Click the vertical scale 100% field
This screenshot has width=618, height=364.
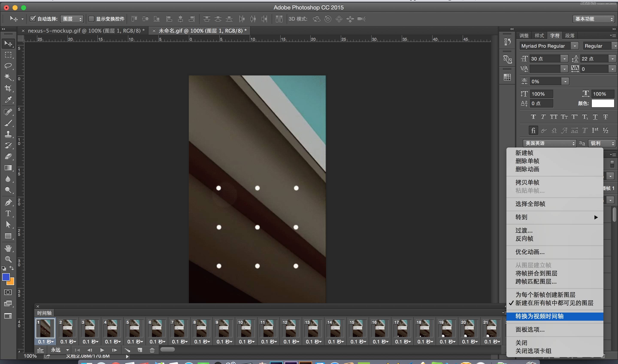[x=542, y=94]
